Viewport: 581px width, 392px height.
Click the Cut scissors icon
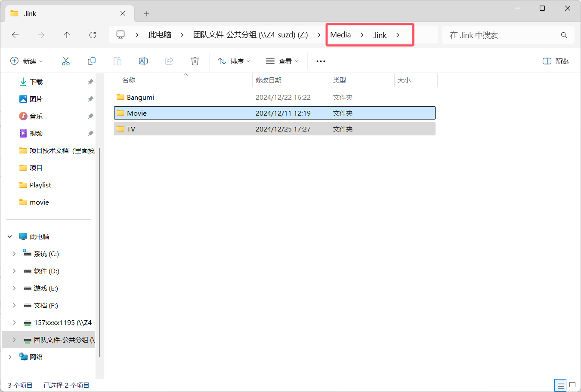pyautogui.click(x=66, y=61)
